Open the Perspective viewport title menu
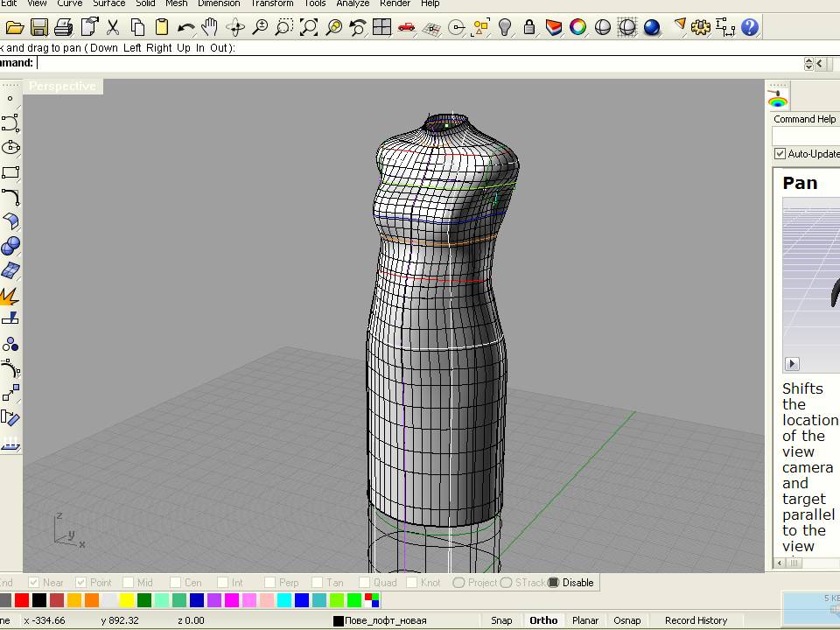840x630 pixels. pyautogui.click(x=62, y=86)
